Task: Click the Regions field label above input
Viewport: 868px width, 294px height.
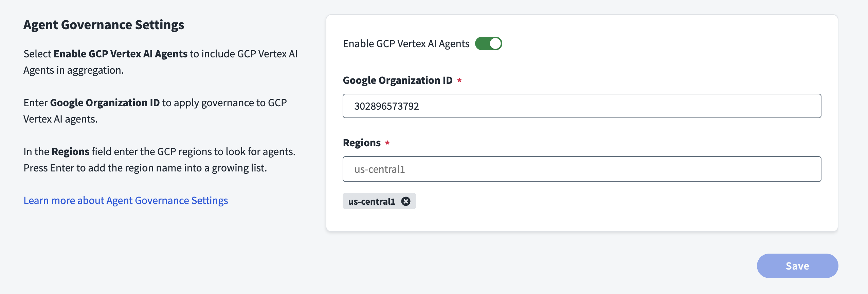Action: click(x=361, y=143)
